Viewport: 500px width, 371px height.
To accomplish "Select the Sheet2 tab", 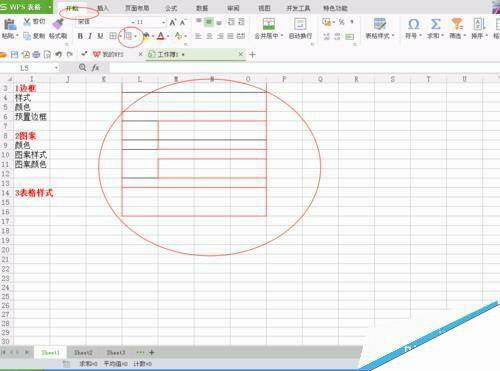I will 83,352.
